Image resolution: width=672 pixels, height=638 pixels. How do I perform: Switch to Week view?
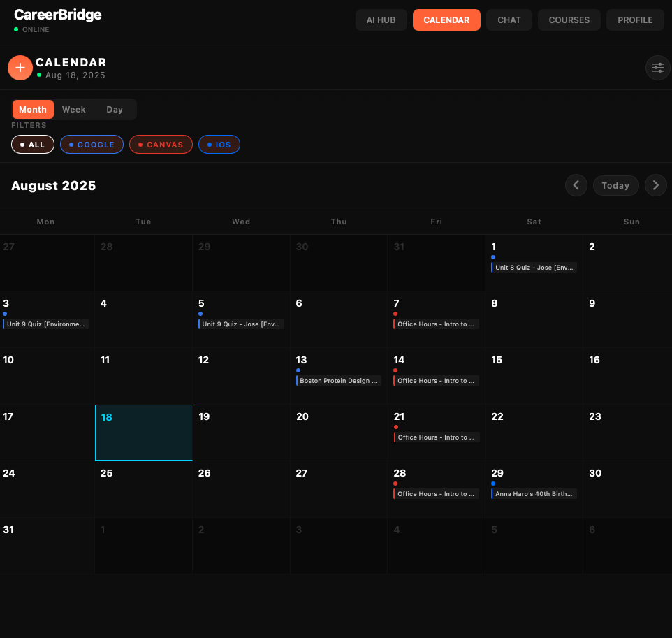click(73, 109)
